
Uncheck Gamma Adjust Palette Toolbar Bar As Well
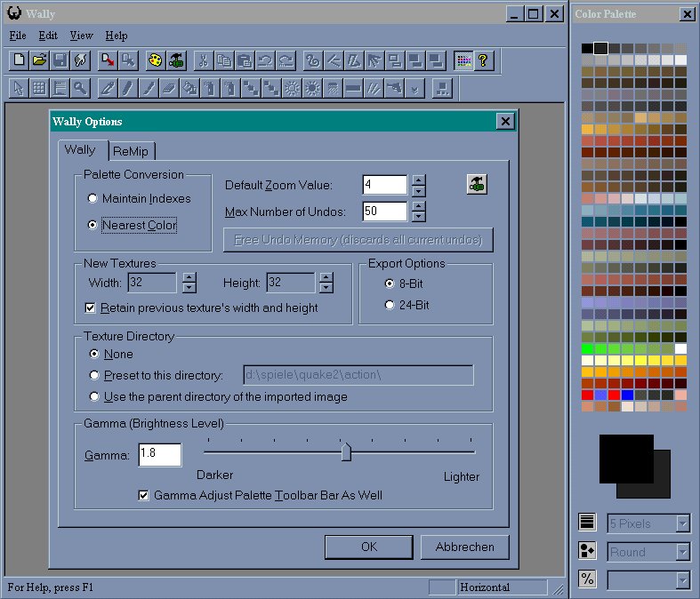tap(145, 495)
